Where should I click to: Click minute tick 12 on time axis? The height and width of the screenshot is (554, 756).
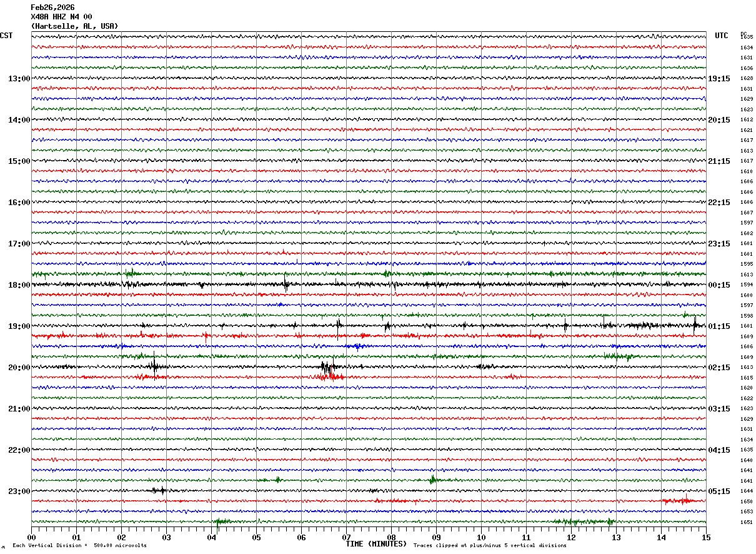pyautogui.click(x=571, y=537)
